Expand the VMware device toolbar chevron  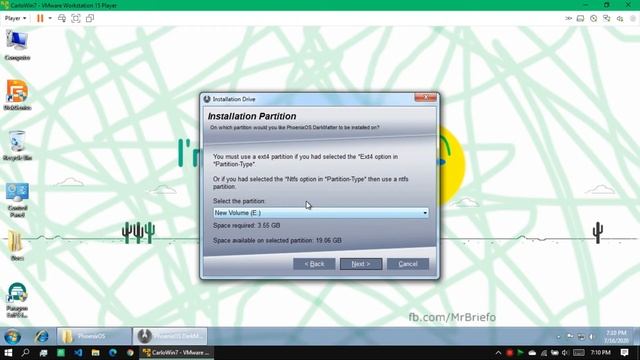point(568,18)
